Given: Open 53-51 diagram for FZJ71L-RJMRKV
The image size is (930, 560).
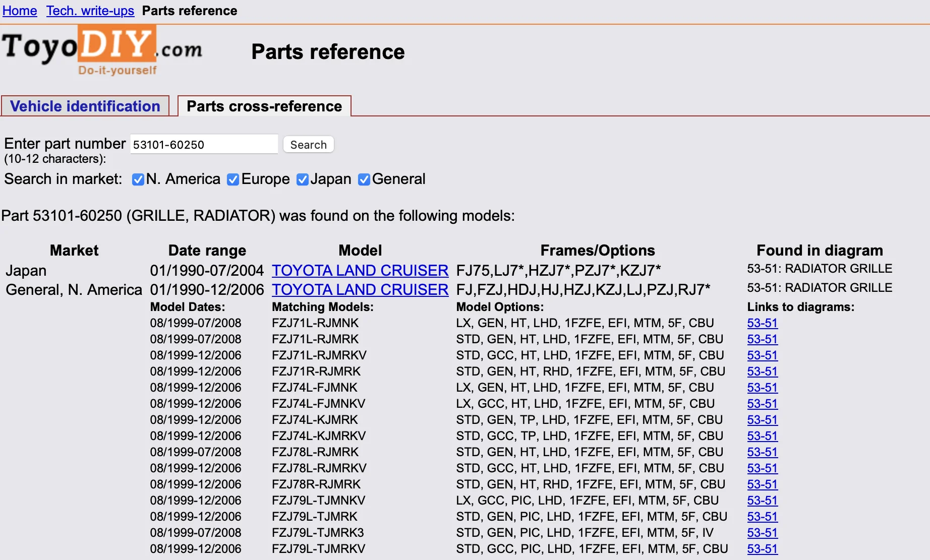Looking at the screenshot, I should click(762, 355).
